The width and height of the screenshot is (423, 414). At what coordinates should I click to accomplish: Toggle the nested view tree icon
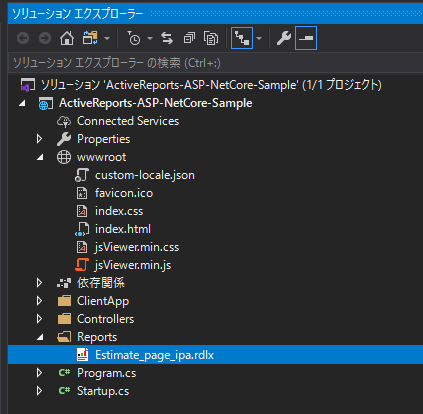(242, 38)
